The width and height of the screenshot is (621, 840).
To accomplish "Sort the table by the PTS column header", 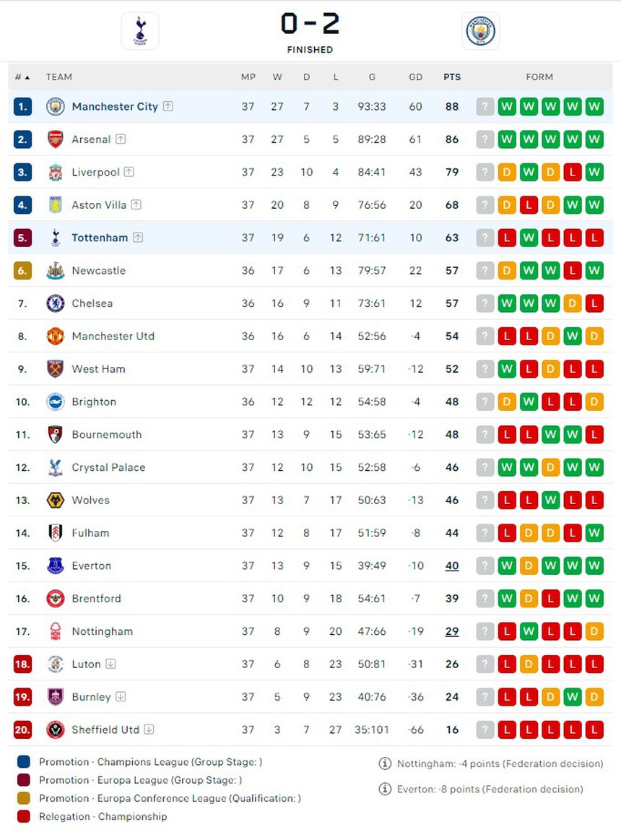I will click(452, 77).
